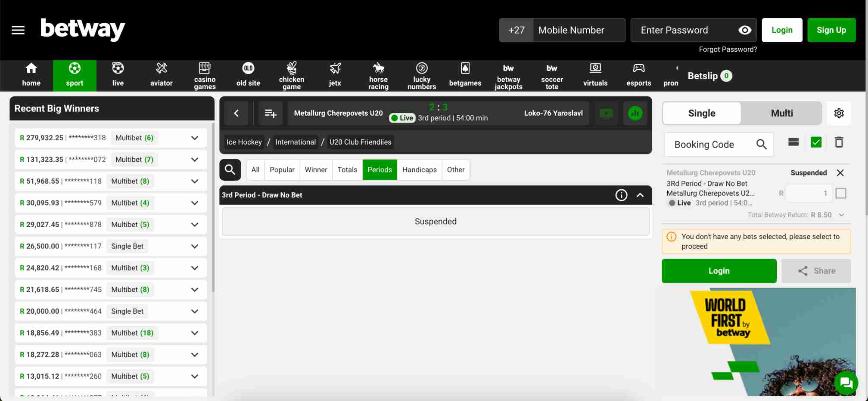Switch betslip to Single mode
The image size is (868, 401).
702,113
